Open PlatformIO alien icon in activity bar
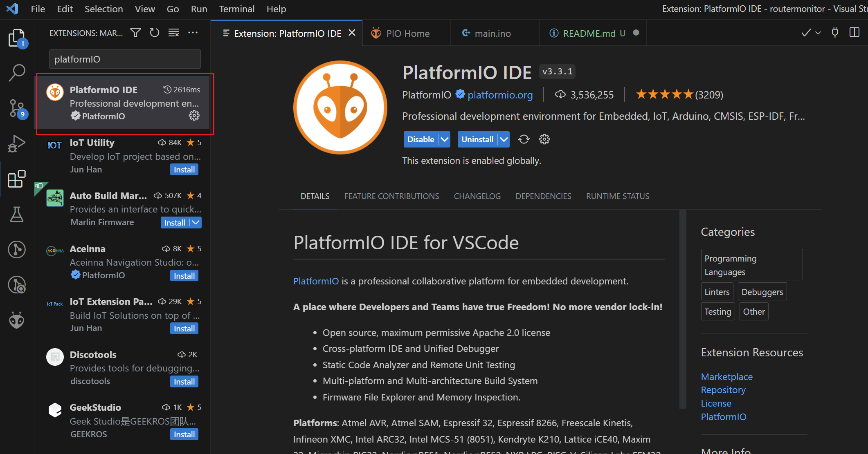868x454 pixels. pos(16,320)
